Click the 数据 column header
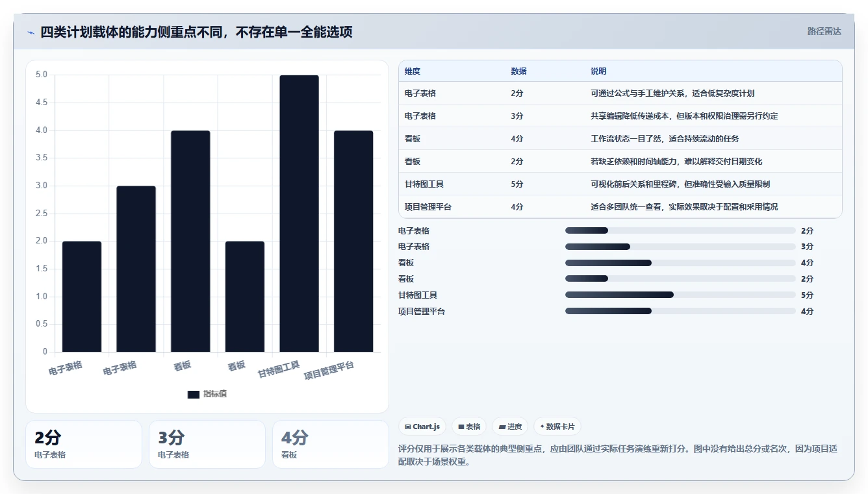This screenshot has height=494, width=868. tap(518, 71)
